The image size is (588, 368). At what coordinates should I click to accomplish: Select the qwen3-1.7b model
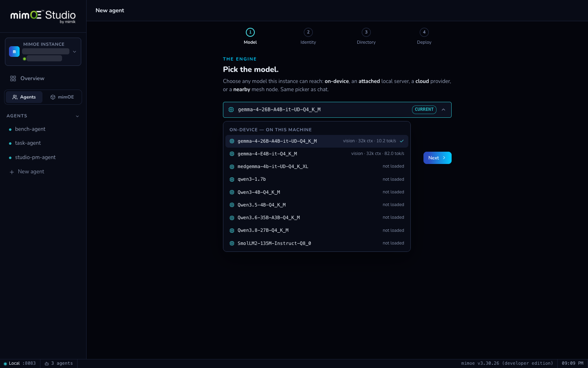317,180
